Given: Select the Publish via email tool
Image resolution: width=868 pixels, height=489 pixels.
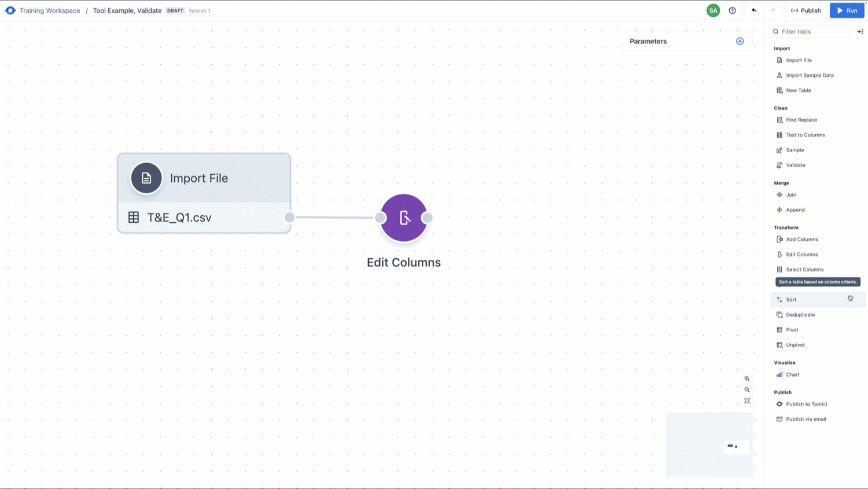Looking at the screenshot, I should coord(806,419).
